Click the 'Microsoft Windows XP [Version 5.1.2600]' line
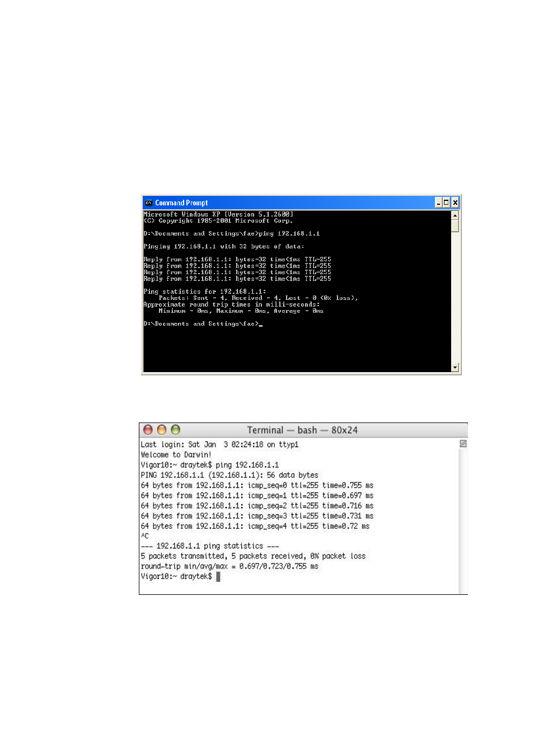 click(218, 214)
